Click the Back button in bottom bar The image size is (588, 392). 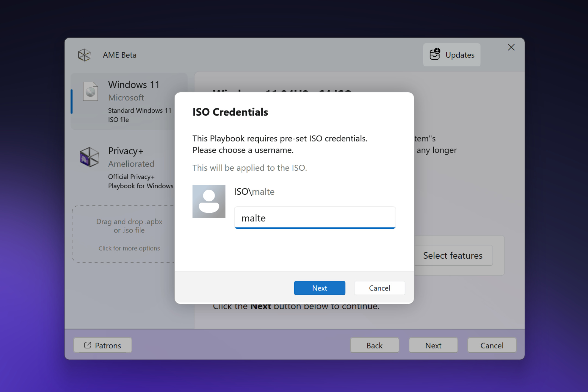click(375, 345)
